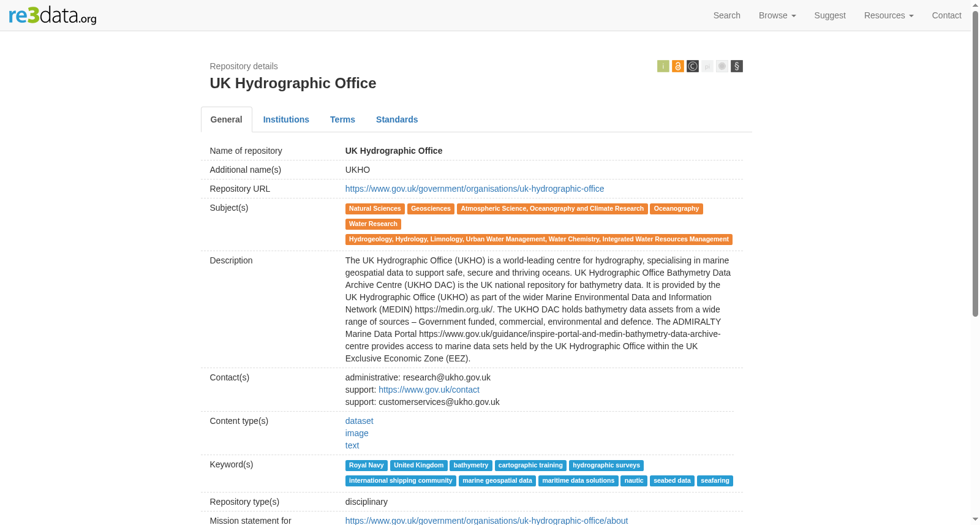Click the cartographic training keyword tag

click(530, 466)
